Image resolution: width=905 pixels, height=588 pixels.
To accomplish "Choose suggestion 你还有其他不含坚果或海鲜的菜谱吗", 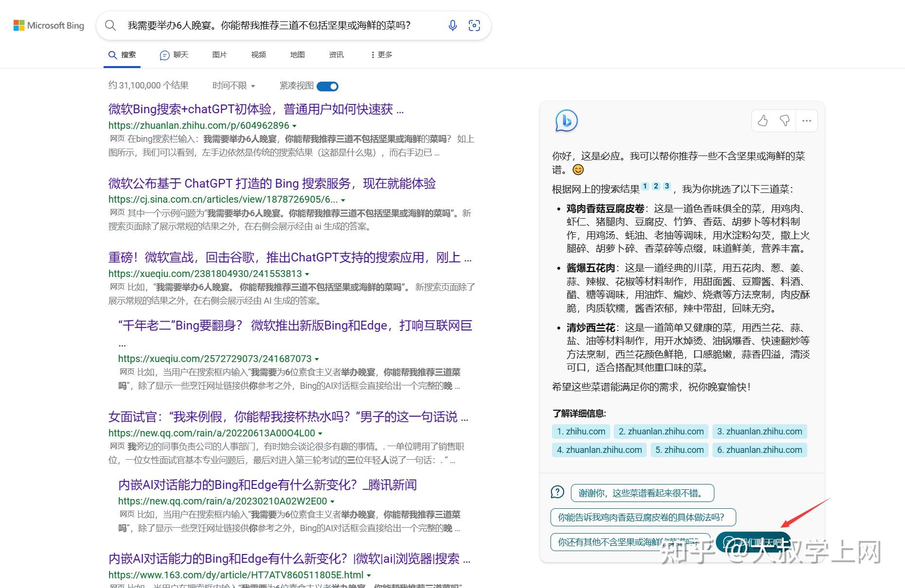I will pos(630,542).
